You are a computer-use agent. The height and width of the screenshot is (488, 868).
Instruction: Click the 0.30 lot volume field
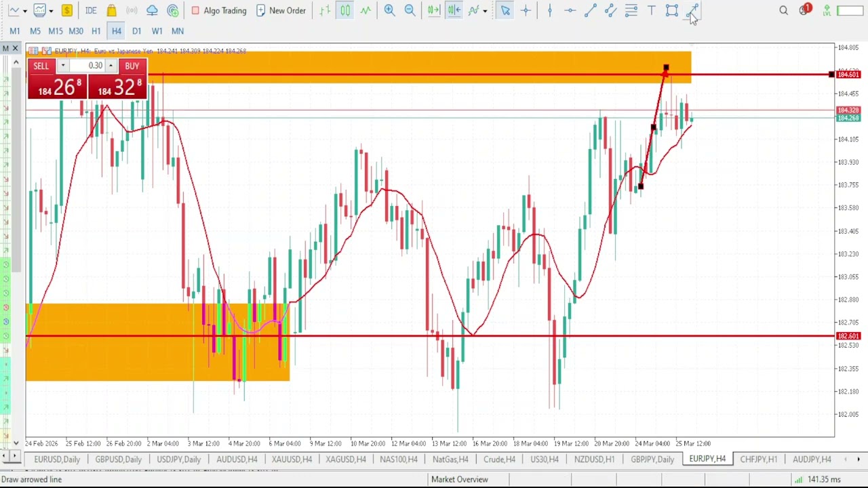point(87,66)
